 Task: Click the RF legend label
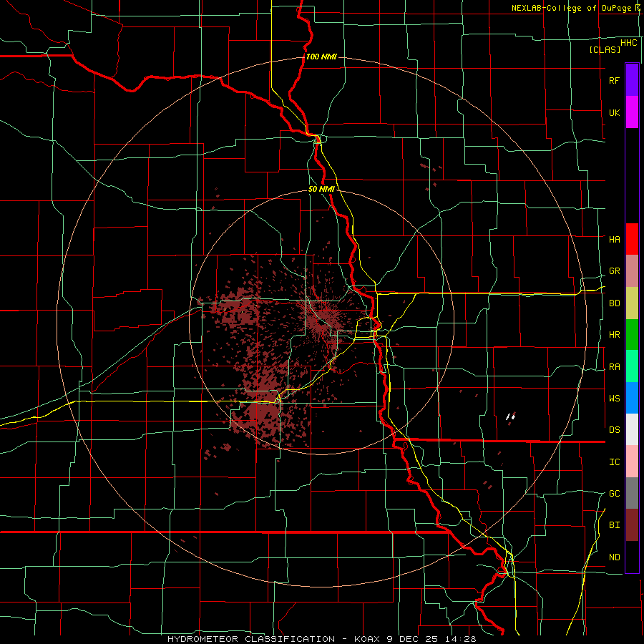[614, 80]
